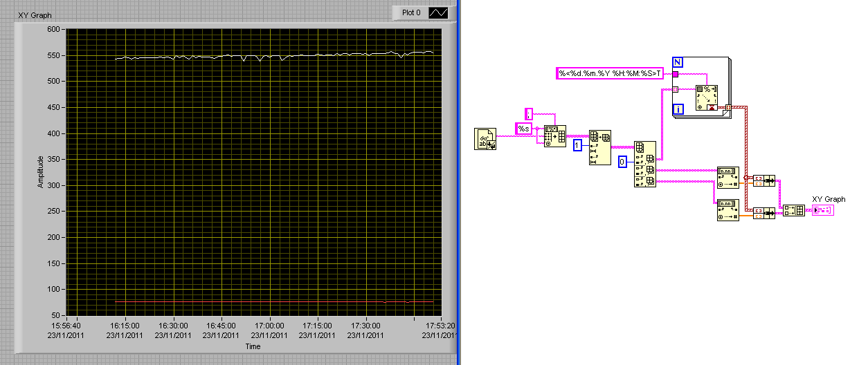Click the upper Bundle function node
Viewport: 868px width, 365px height.
pos(763,180)
